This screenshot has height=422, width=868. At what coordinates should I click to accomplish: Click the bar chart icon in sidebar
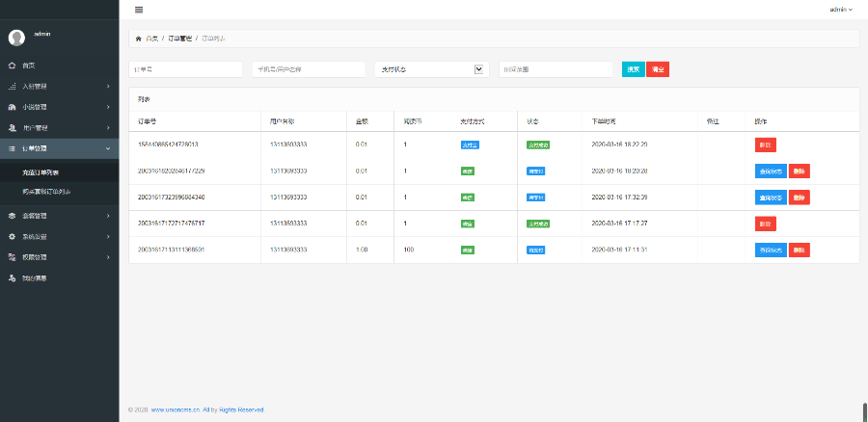click(x=12, y=86)
